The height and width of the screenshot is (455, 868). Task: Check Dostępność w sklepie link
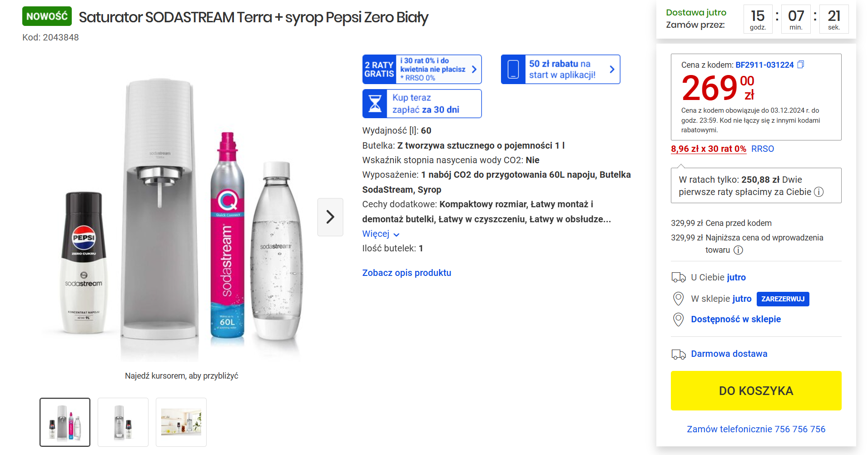pos(736,319)
